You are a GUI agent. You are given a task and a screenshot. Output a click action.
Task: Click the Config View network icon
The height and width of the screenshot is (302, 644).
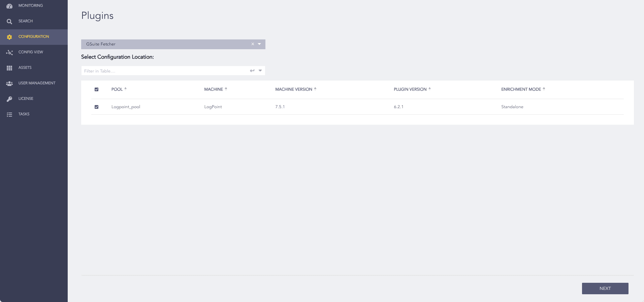coord(9,53)
